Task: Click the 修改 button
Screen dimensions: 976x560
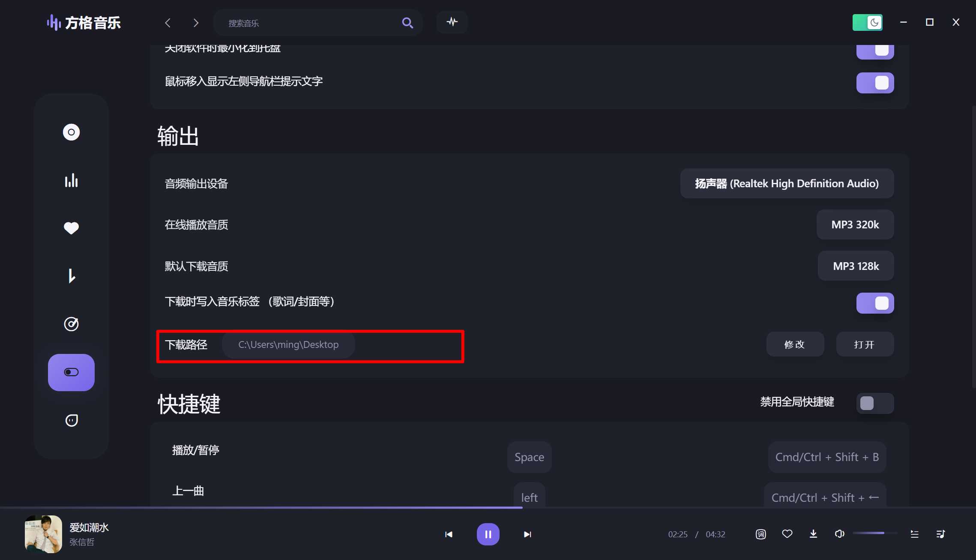Action: click(x=795, y=344)
